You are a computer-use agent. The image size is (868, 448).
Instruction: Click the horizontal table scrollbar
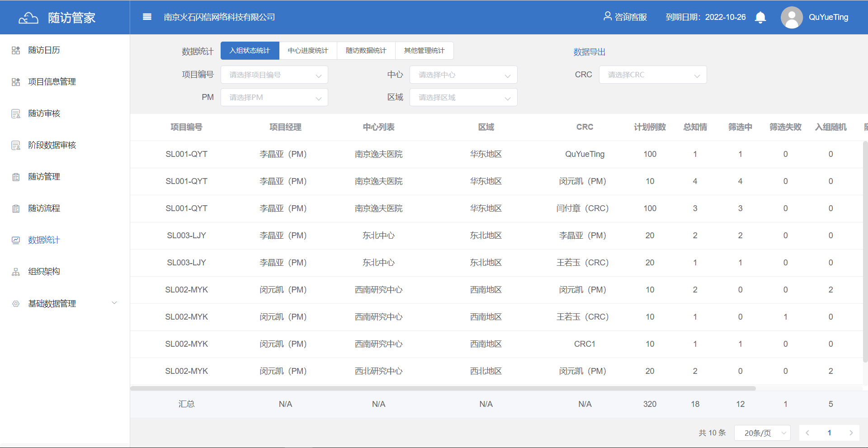pyautogui.click(x=443, y=388)
